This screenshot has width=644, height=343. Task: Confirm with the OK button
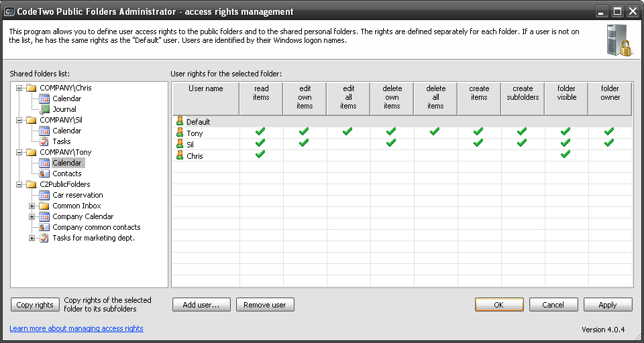(x=499, y=305)
